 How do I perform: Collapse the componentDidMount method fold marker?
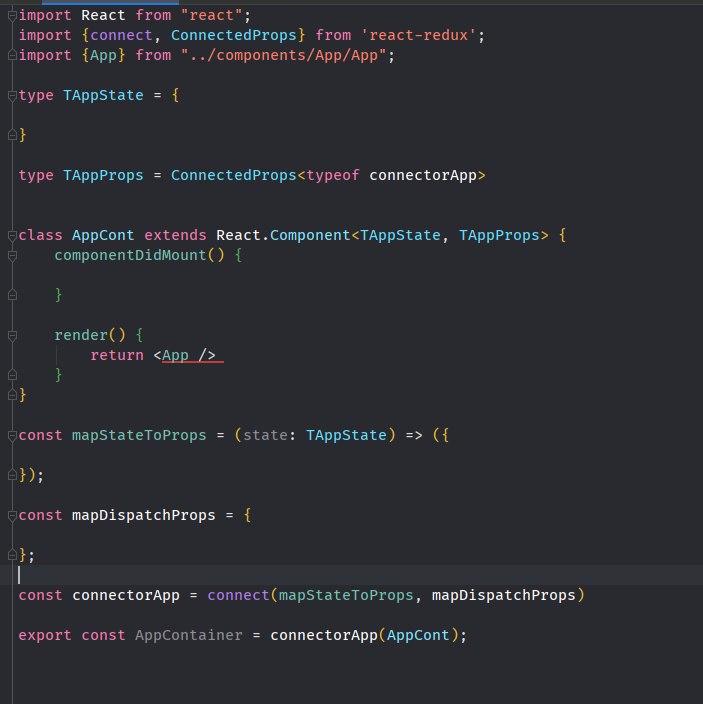pyautogui.click(x=13, y=255)
